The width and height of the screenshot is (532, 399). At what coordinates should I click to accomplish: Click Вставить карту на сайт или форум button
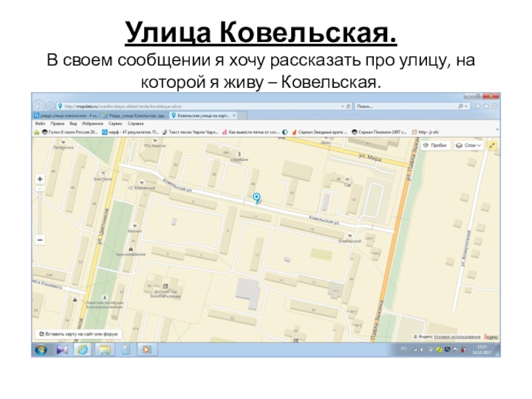pyautogui.click(x=78, y=334)
